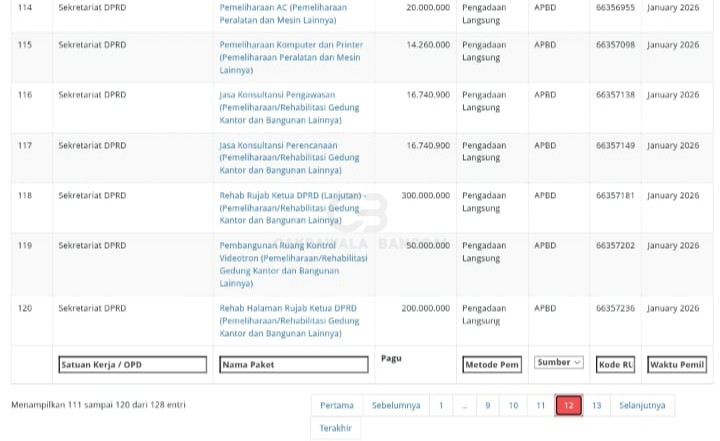Viewport: 720px width, 441px height.
Task: Jump to page 1 in pagination
Action: (x=440, y=405)
